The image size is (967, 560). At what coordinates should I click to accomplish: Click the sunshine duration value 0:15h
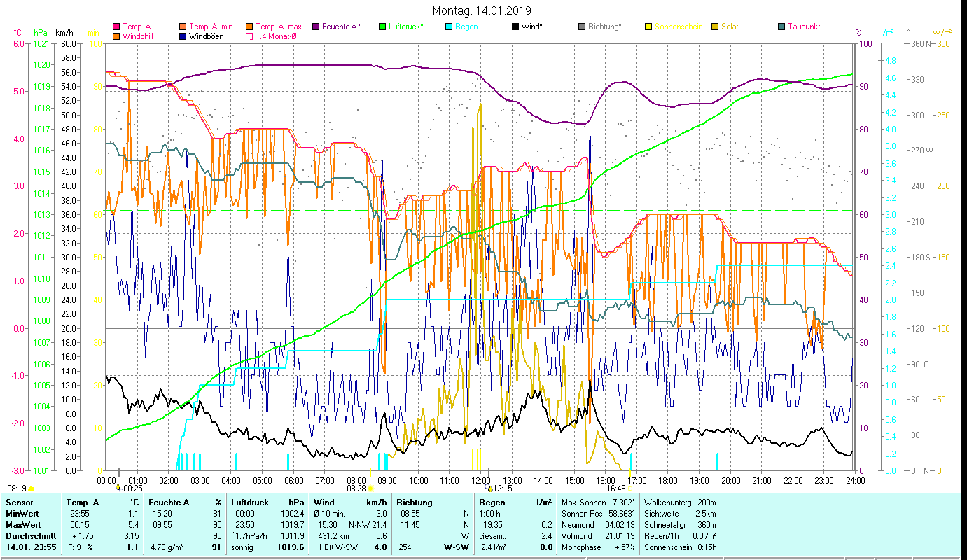[x=707, y=547]
